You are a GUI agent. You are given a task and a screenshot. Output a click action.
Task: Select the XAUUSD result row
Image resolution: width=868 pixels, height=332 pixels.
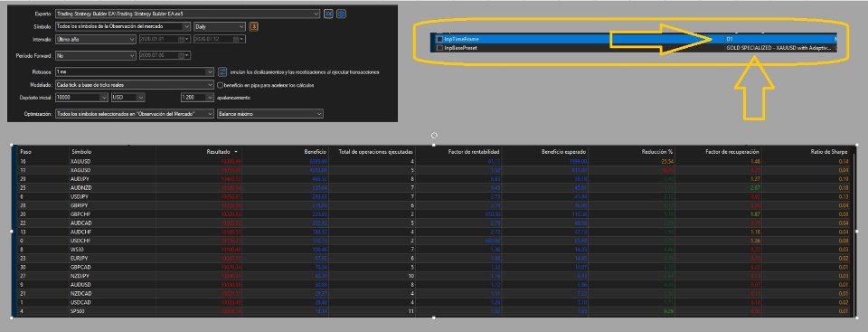tap(434, 161)
